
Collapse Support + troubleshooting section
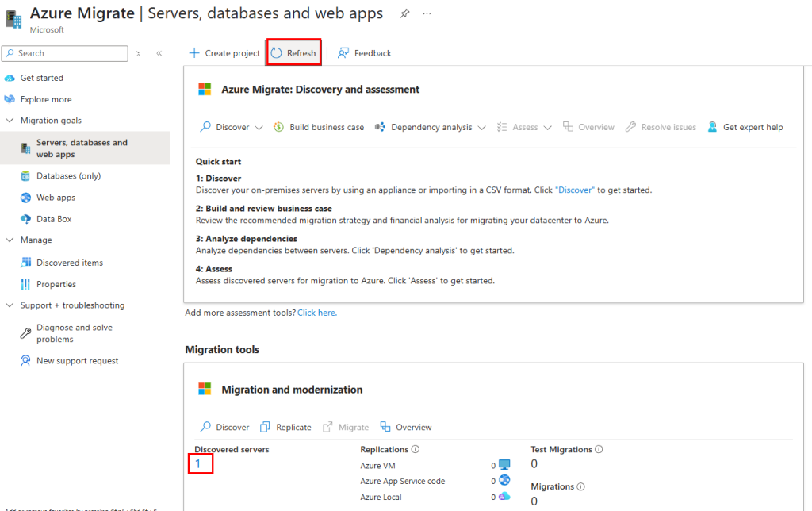(x=10, y=305)
